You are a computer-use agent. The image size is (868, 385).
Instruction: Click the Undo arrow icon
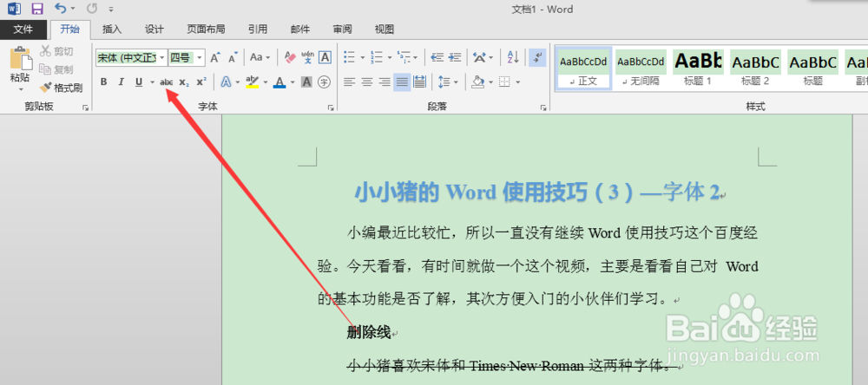tap(61, 9)
